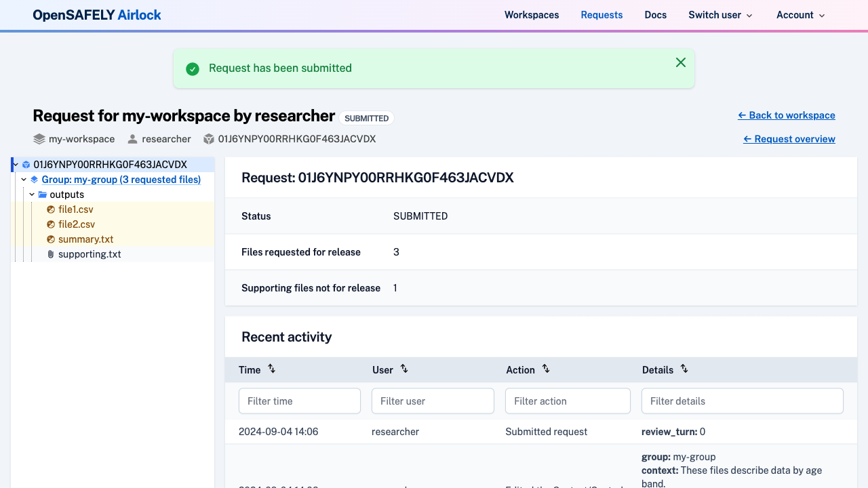Dismiss the request submitted notification
The width and height of the screenshot is (868, 488).
(681, 62)
